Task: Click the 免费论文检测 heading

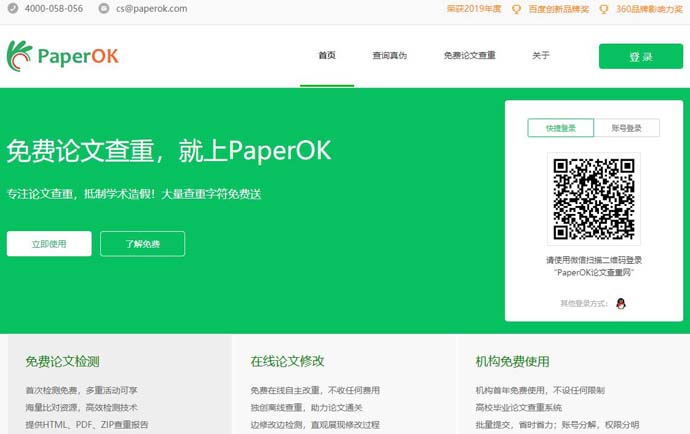Action: pyautogui.click(x=62, y=361)
